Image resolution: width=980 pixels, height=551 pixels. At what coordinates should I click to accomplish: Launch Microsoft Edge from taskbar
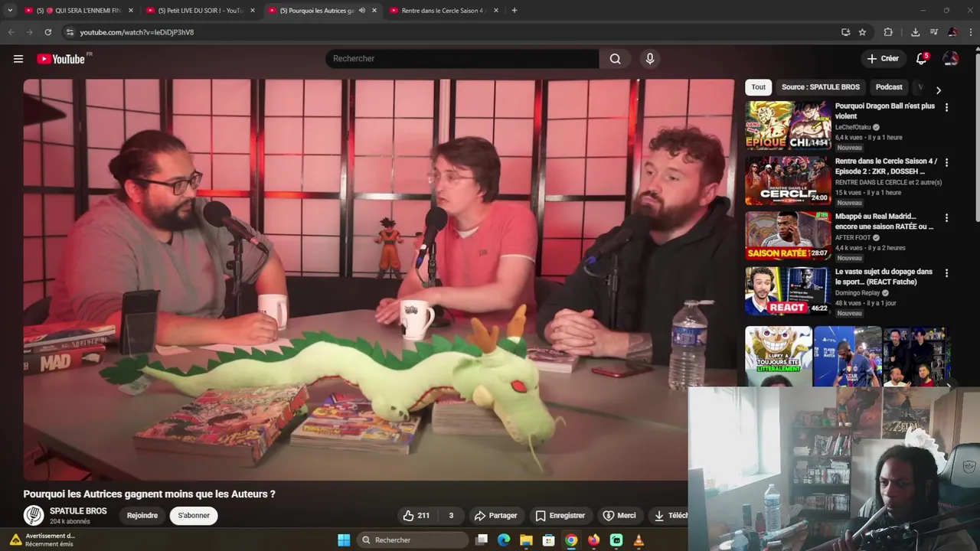pyautogui.click(x=504, y=540)
